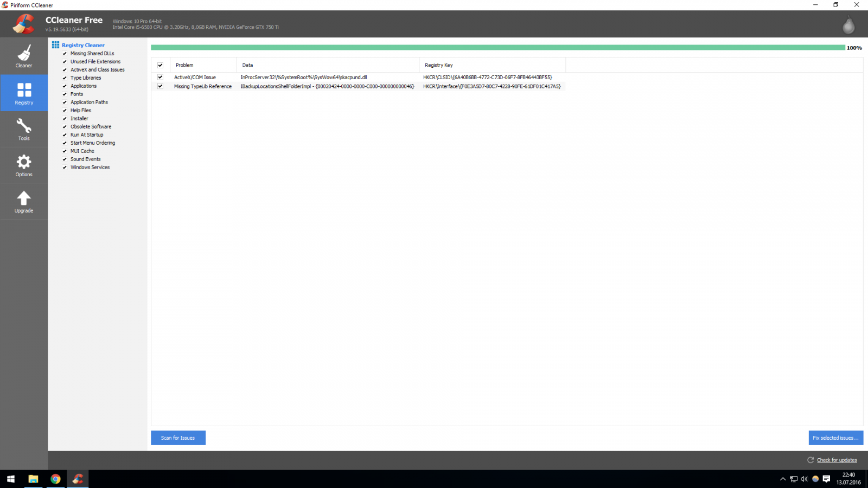The width and height of the screenshot is (868, 488).
Task: Open File Explorer from the taskbar
Action: click(33, 479)
